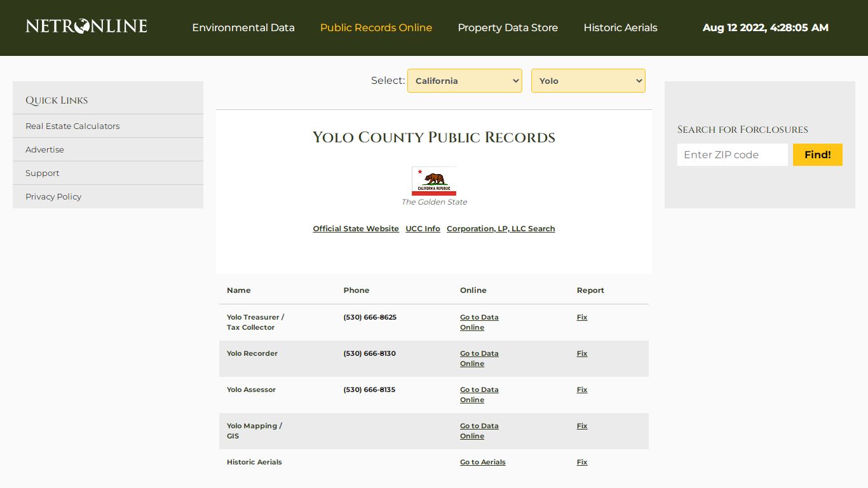This screenshot has width=868, height=488.
Task: Click the Yolo County Public Records heading
Action: click(x=434, y=137)
